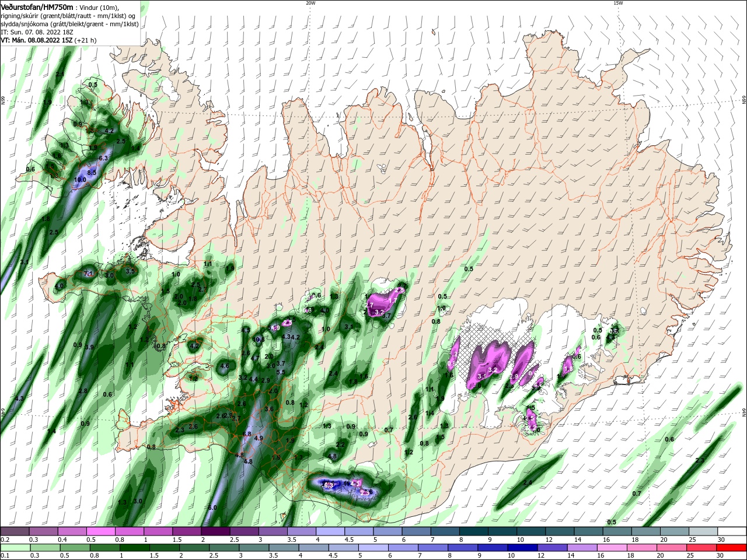
Task: Pick bottom-row legend swatch labelled 2
Action: pos(194,548)
